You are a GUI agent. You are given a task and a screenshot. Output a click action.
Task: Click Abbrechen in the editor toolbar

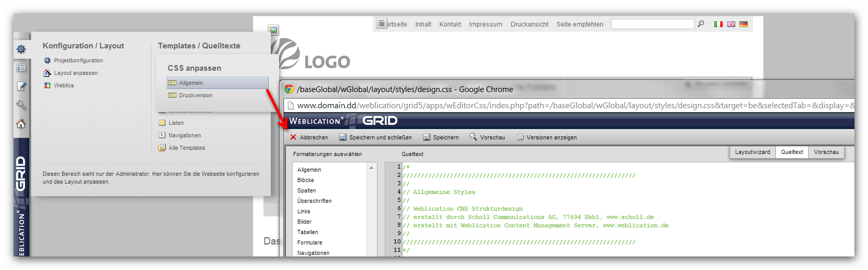309,137
